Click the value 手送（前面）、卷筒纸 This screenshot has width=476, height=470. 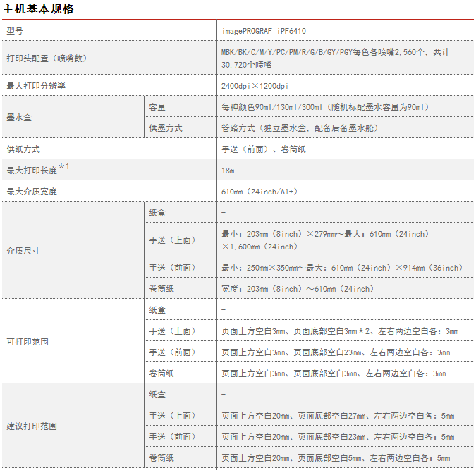point(264,149)
